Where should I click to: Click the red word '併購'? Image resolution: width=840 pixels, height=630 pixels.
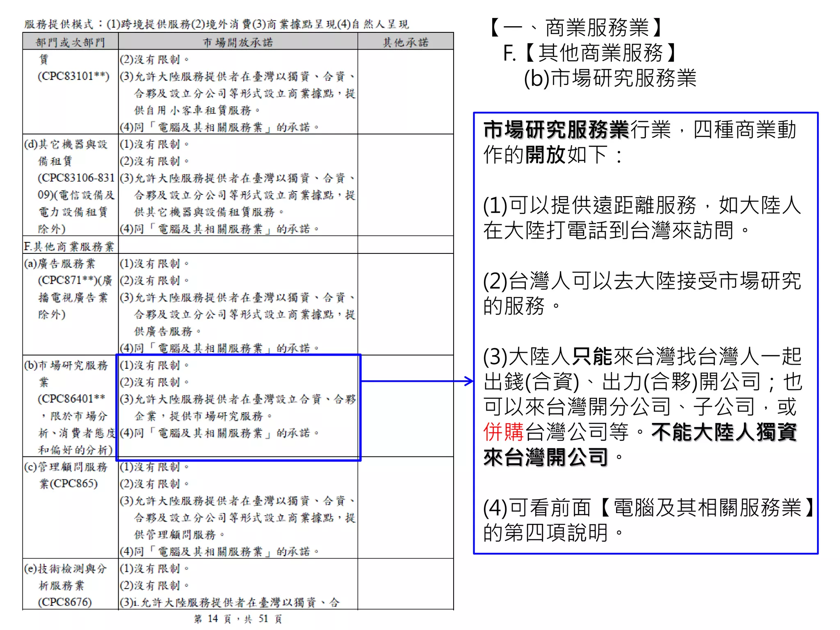coord(504,432)
